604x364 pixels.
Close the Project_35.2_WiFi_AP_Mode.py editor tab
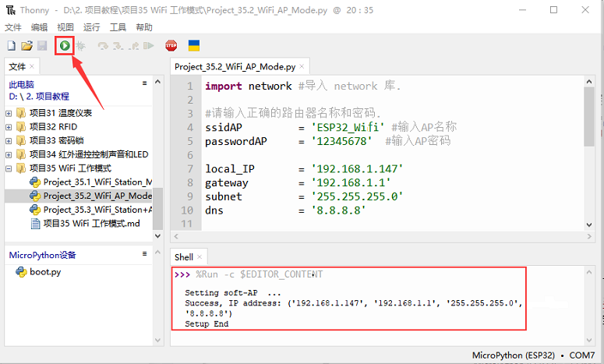(x=304, y=67)
